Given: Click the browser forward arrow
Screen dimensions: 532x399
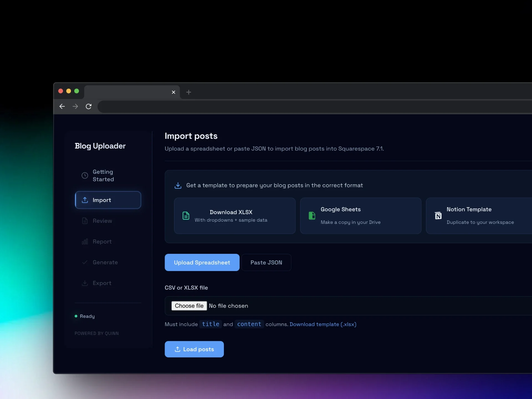Looking at the screenshot, I should pos(75,106).
